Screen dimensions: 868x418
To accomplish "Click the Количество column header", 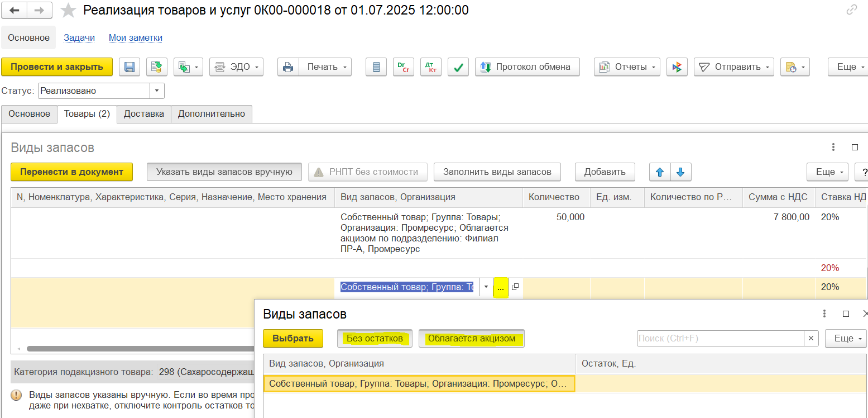I will [x=556, y=197].
